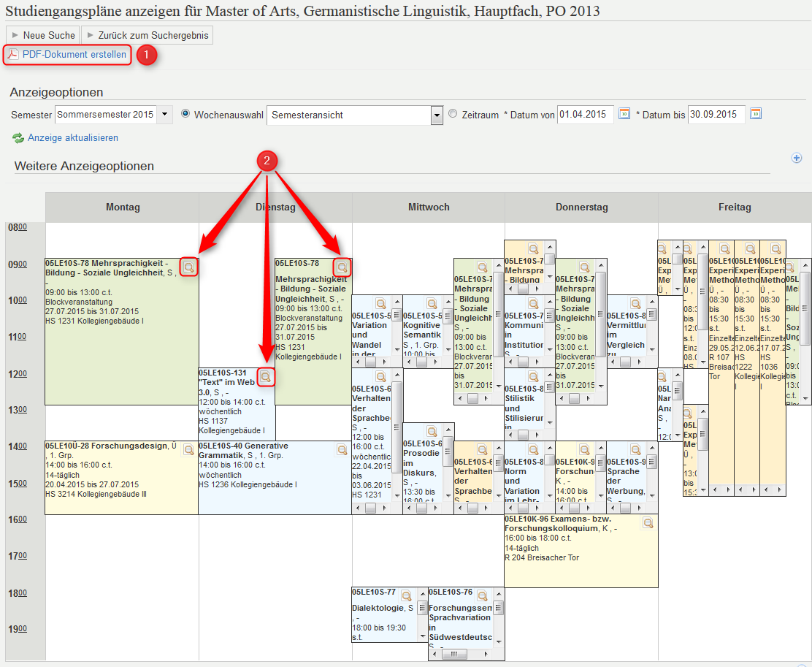Select the Wochenauswahl radio button
The image size is (812, 667).
pyautogui.click(x=185, y=113)
